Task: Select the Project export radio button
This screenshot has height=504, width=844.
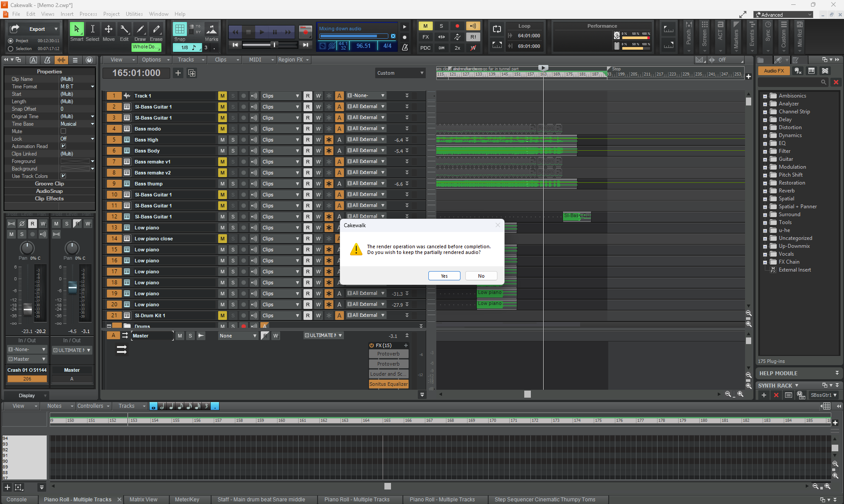Action: tap(11, 41)
